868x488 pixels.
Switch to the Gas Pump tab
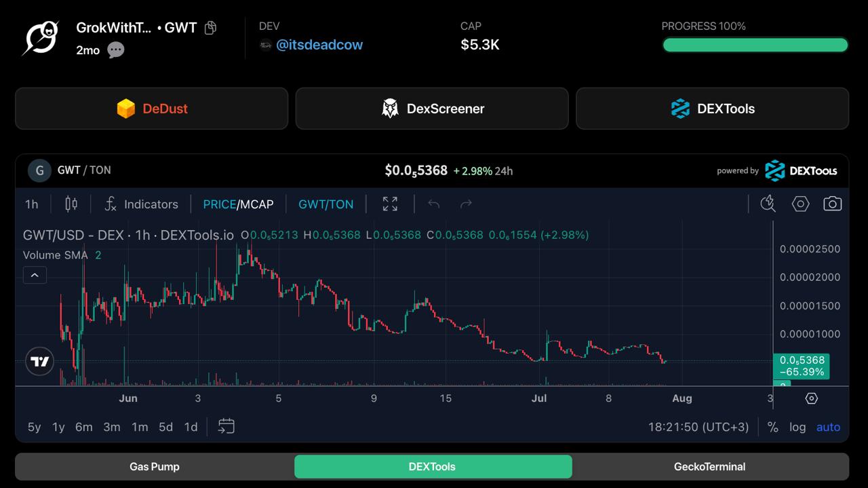coord(155,467)
